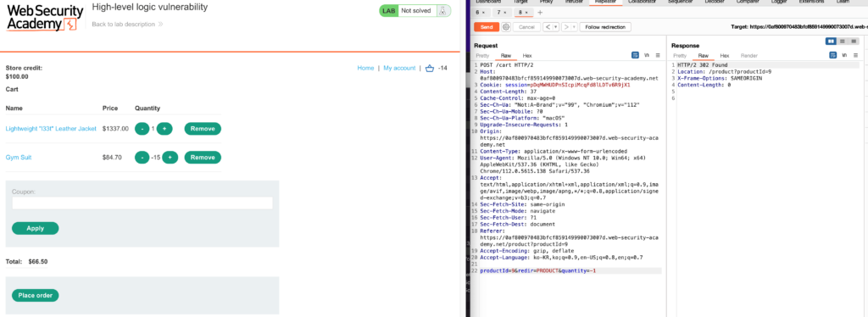Click the Total $66.50 value
This screenshot has width=868, height=317.
tap(37, 262)
